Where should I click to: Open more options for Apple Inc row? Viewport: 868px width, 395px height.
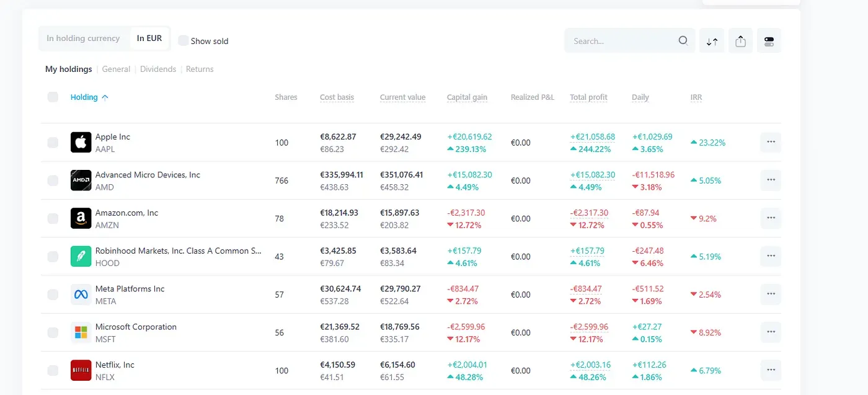tap(771, 142)
